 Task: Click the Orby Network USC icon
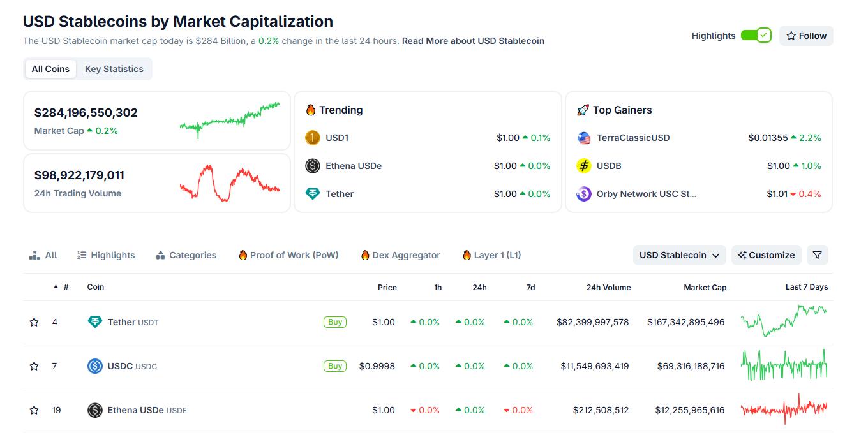point(584,194)
